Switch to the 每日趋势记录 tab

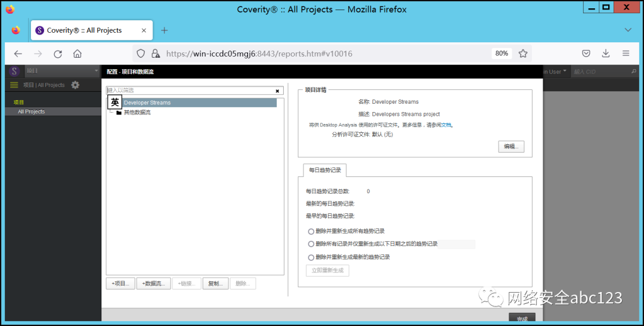click(325, 170)
